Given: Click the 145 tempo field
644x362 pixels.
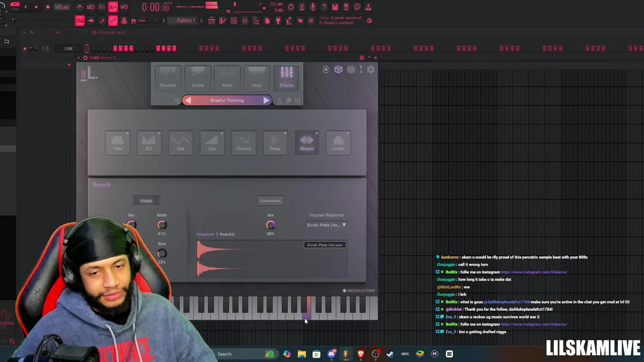Looking at the screenshot, I should 62,7.
